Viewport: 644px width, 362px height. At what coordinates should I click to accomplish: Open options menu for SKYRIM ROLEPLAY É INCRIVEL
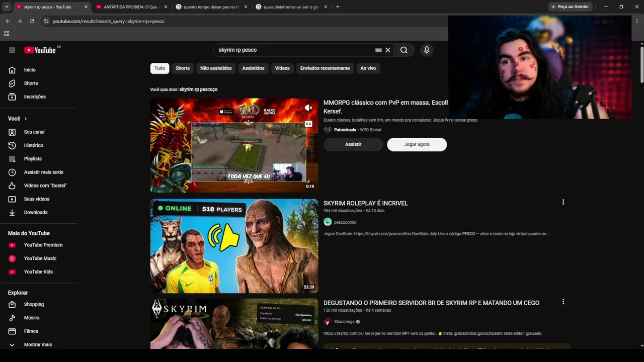pos(563,202)
